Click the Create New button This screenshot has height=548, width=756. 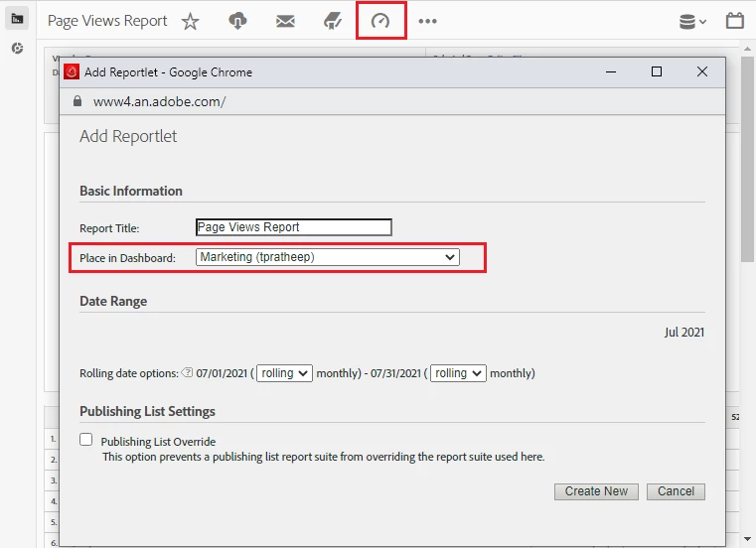tap(596, 491)
